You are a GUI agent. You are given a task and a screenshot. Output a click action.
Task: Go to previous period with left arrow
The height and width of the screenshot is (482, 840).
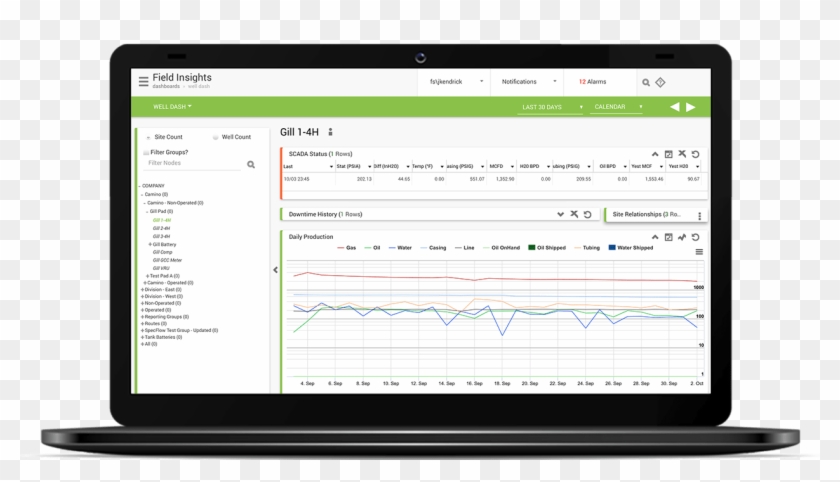pyautogui.click(x=674, y=107)
